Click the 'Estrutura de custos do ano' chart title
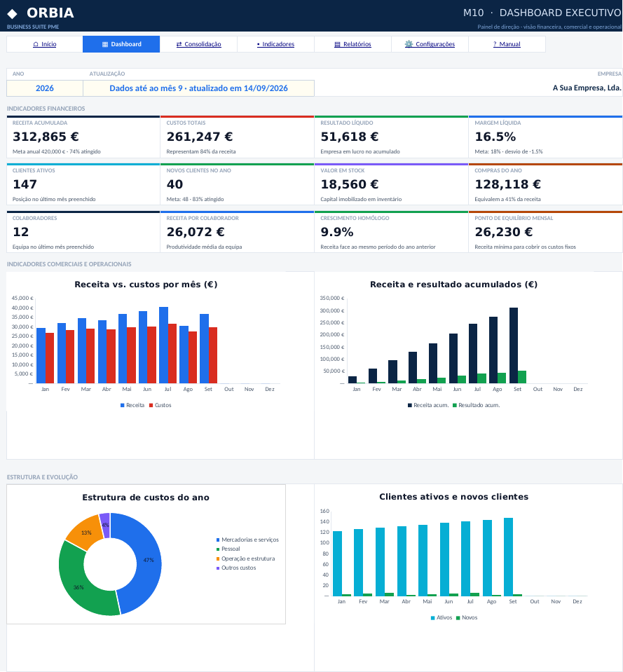Viewport: 623px width, 672px height. (x=146, y=498)
